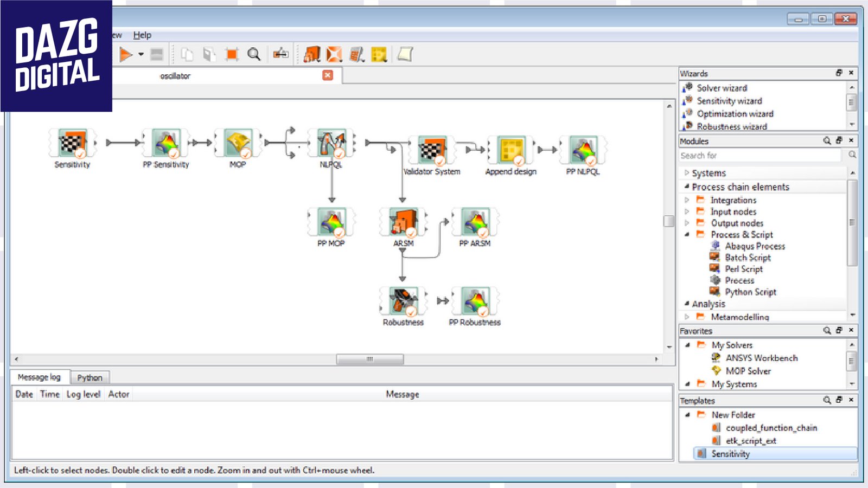
Task: Expand the Integrations folder
Action: [687, 200]
